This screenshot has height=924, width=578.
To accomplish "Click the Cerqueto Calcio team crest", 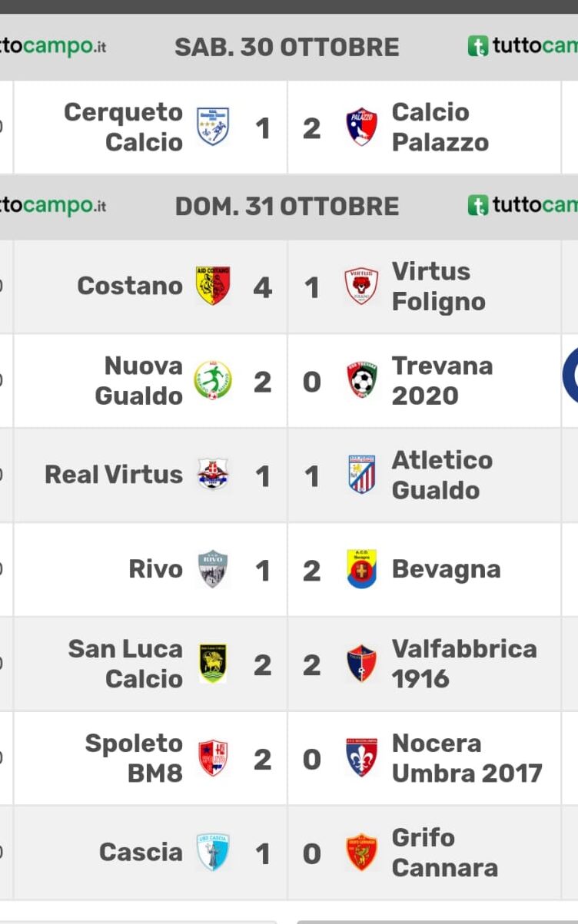I will coord(213,127).
